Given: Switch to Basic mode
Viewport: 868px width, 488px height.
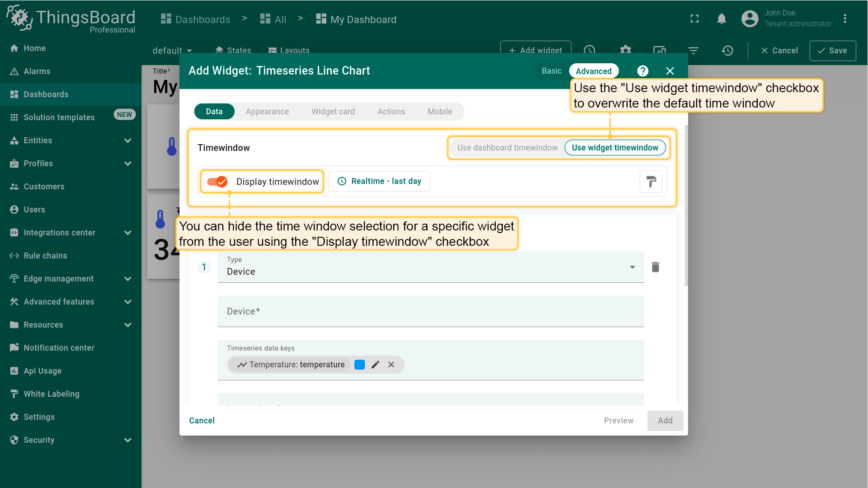Looking at the screenshot, I should click(x=552, y=71).
